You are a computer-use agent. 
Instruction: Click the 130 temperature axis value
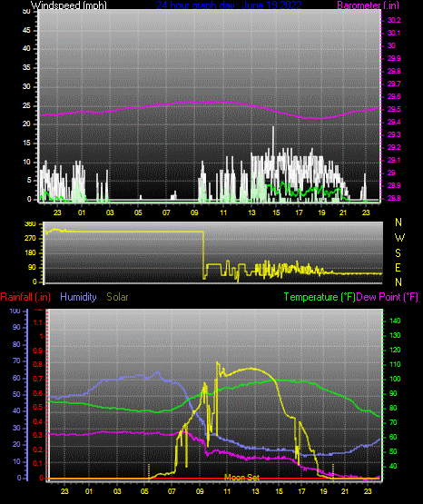[x=395, y=336]
